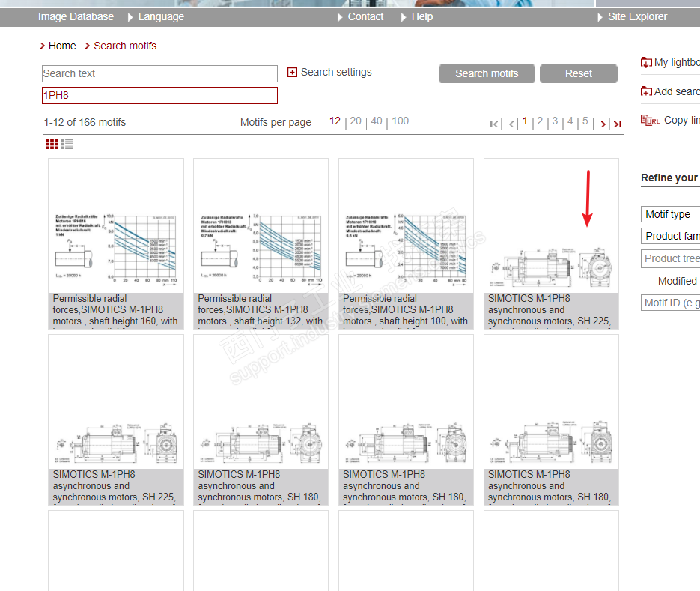Go to results page 5
This screenshot has width=700, height=591.
[x=585, y=121]
